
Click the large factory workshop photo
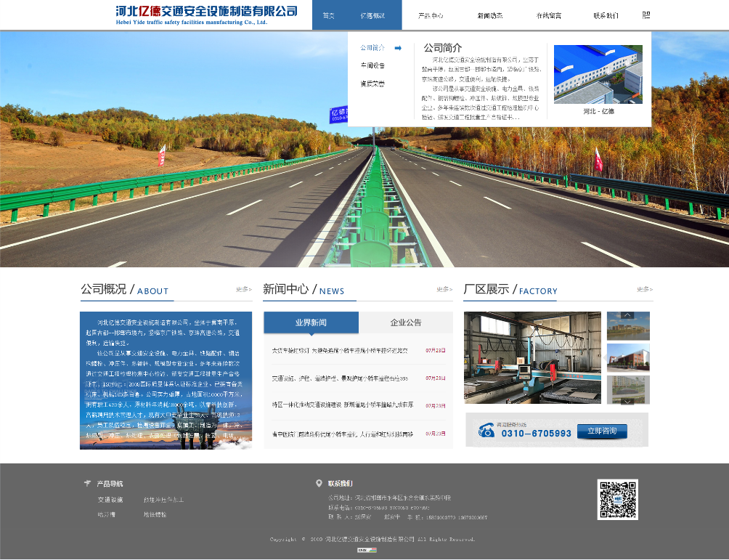532,357
